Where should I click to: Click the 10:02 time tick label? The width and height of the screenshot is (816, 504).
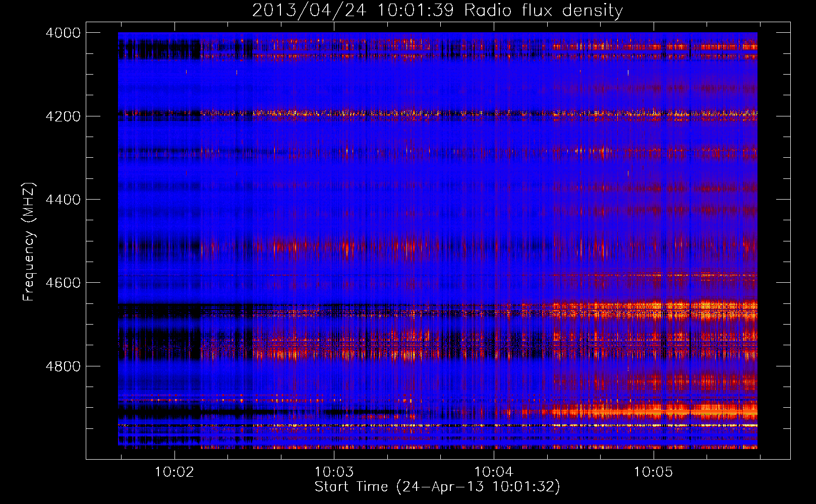174,472
